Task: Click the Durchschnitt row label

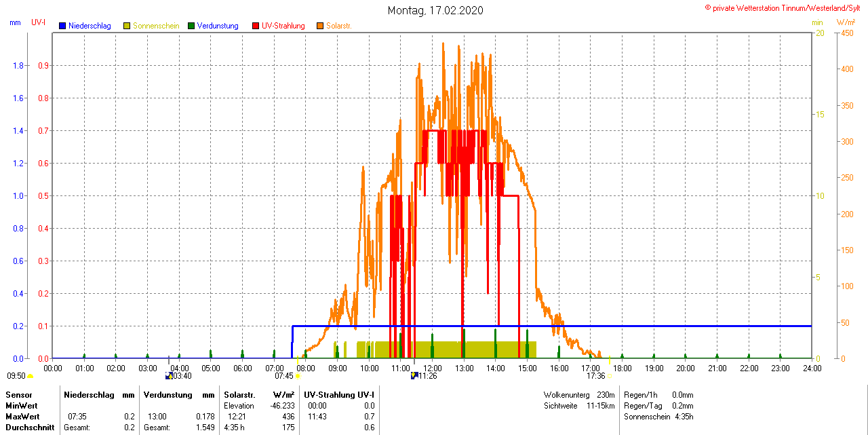Action: 30,428
